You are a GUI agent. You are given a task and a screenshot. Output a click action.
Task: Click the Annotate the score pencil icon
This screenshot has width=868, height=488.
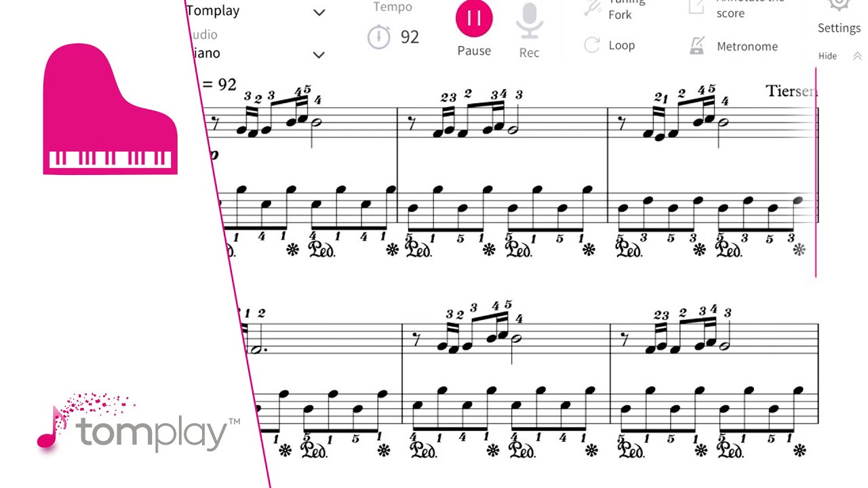click(x=696, y=7)
